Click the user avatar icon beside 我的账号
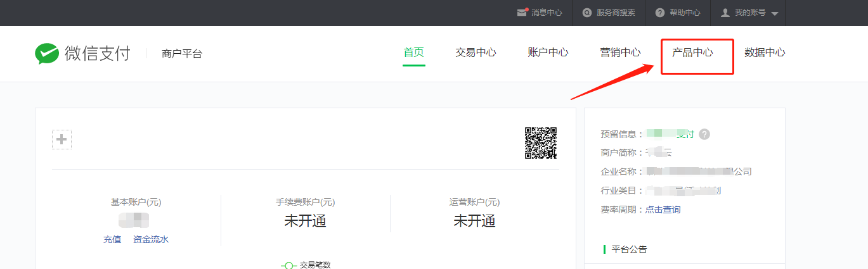The width and height of the screenshot is (868, 269). [x=725, y=13]
